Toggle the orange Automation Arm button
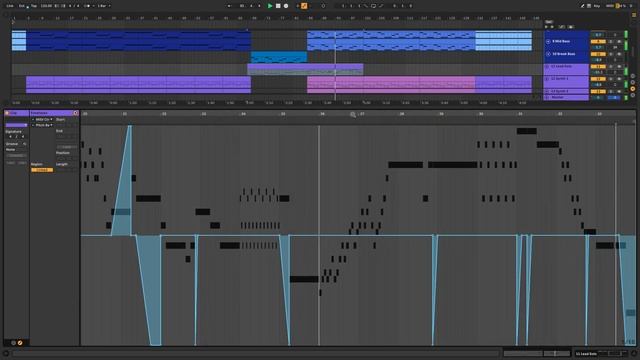Screen dimensions: 640x360 coord(304,6)
